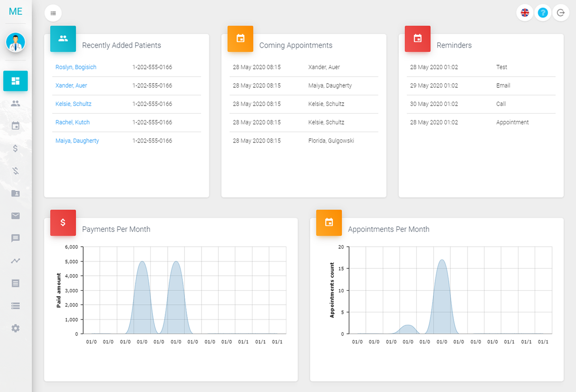The width and height of the screenshot is (576, 392).
Task: Log out using the exit arrow icon
Action: click(561, 13)
